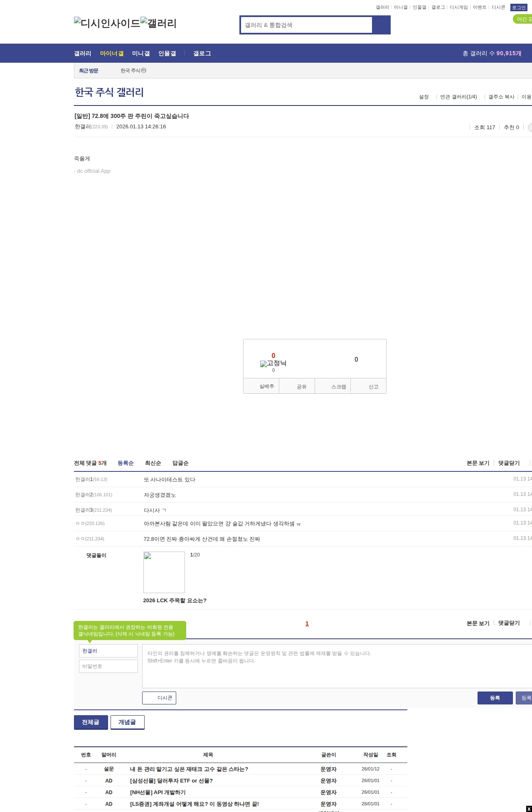Image resolution: width=532 pixels, height=812 pixels.
Task: Toggle 야간 모드 green pill button
Action: (x=523, y=19)
